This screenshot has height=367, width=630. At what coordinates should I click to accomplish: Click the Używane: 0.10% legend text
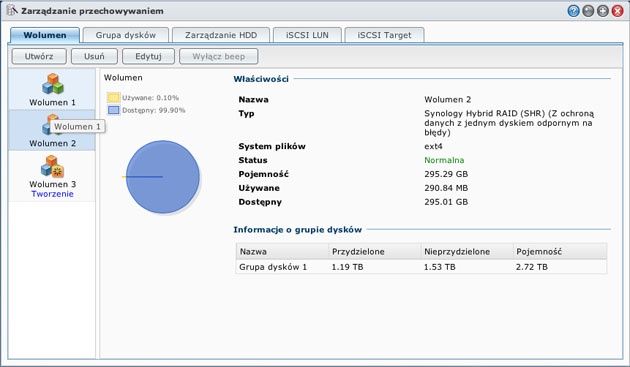(x=151, y=98)
